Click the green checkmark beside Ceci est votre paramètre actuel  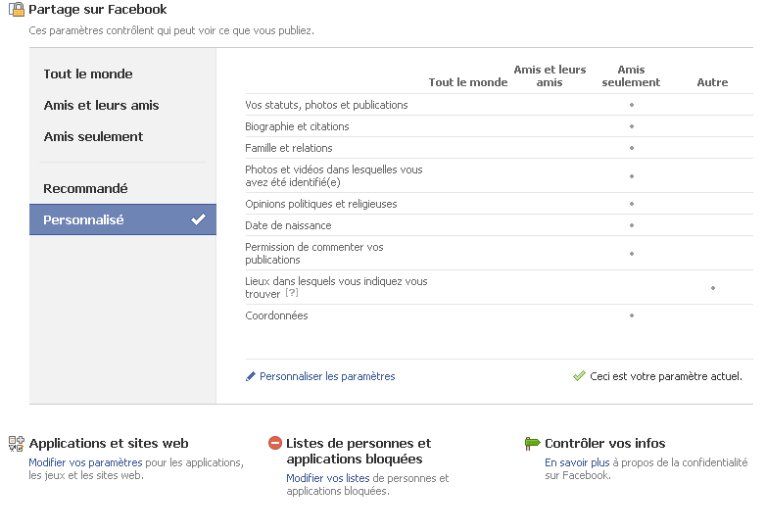pos(579,375)
